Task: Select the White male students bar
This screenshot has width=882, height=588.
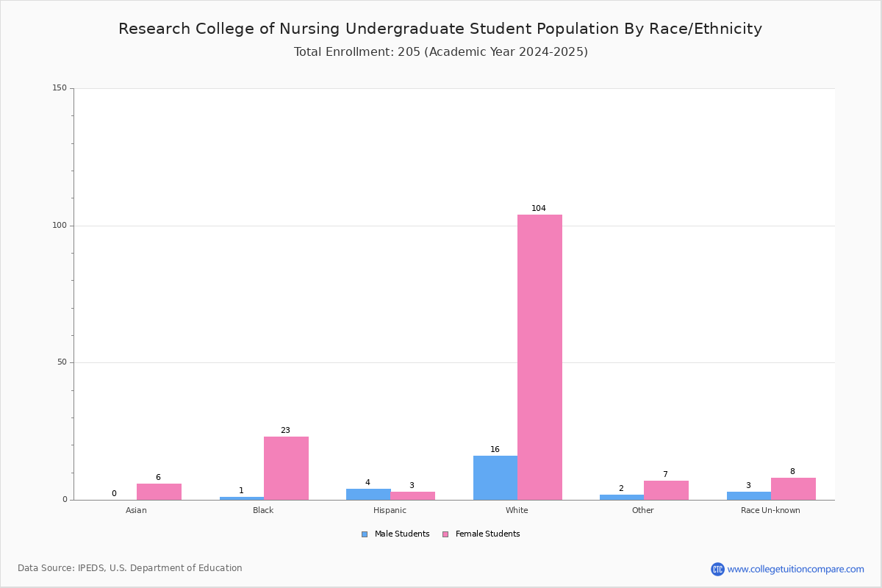Action: (495, 478)
